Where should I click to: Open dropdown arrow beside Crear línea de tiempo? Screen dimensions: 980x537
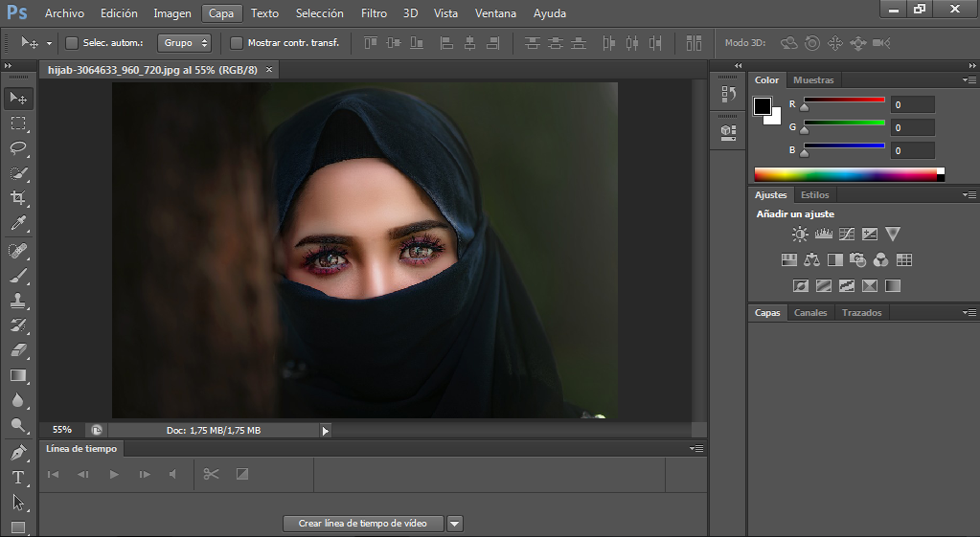click(455, 524)
